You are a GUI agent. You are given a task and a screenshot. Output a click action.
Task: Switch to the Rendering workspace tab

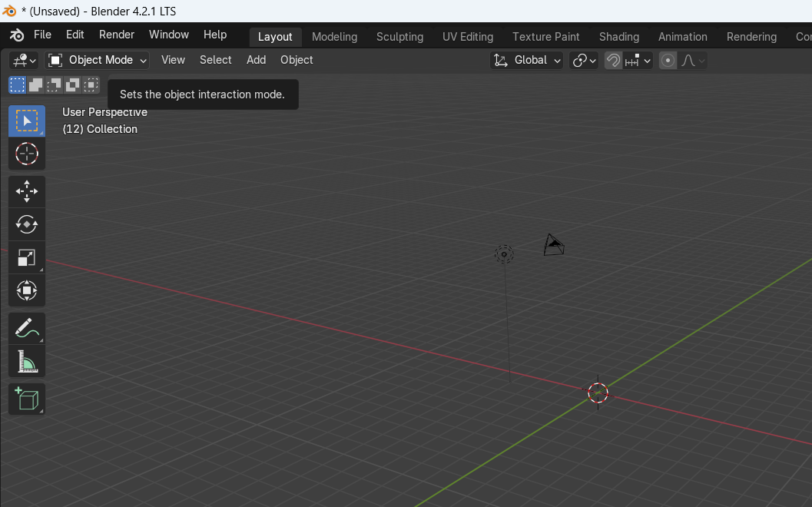click(x=751, y=37)
